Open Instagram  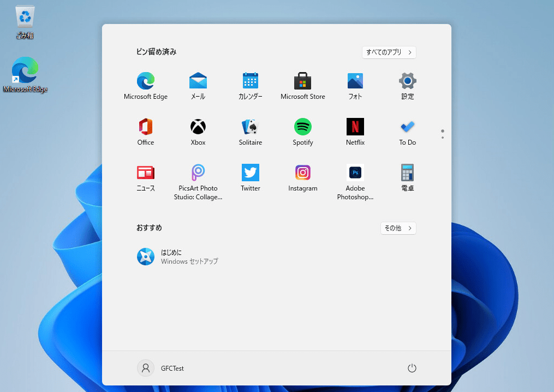pyautogui.click(x=302, y=178)
